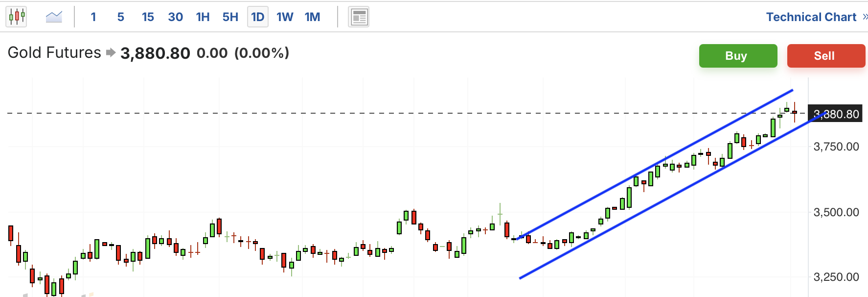Click the 0.00 (0.00%) change value
Screen dimensions: 868x297
pyautogui.click(x=243, y=53)
